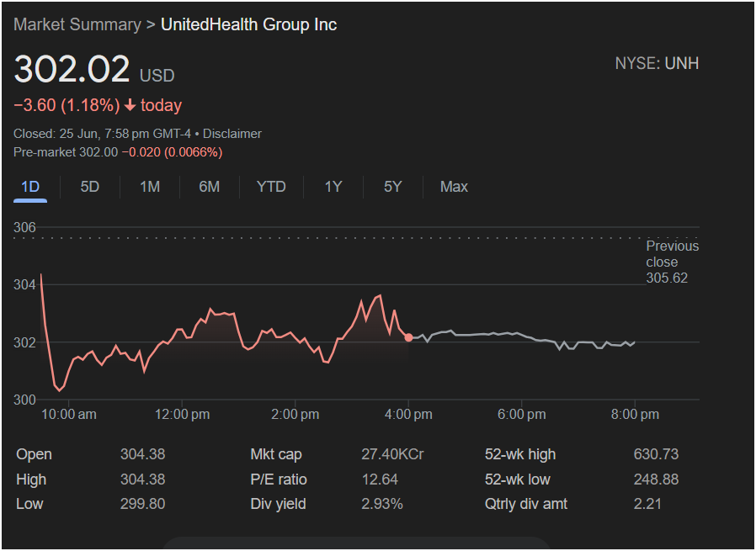This screenshot has height=551, width=756.
Task: Click the 306 y-axis label
Action: (24, 227)
